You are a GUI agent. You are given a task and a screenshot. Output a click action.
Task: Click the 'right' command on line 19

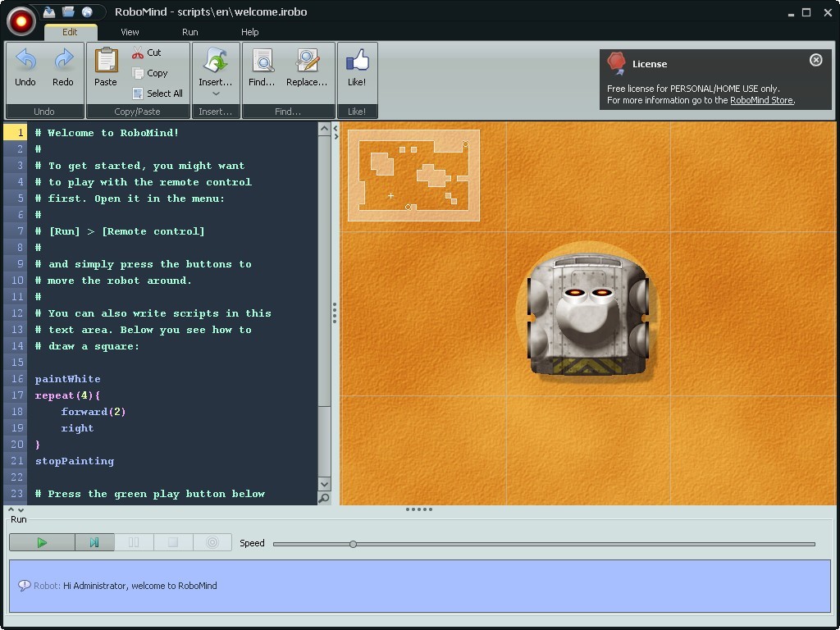(77, 428)
